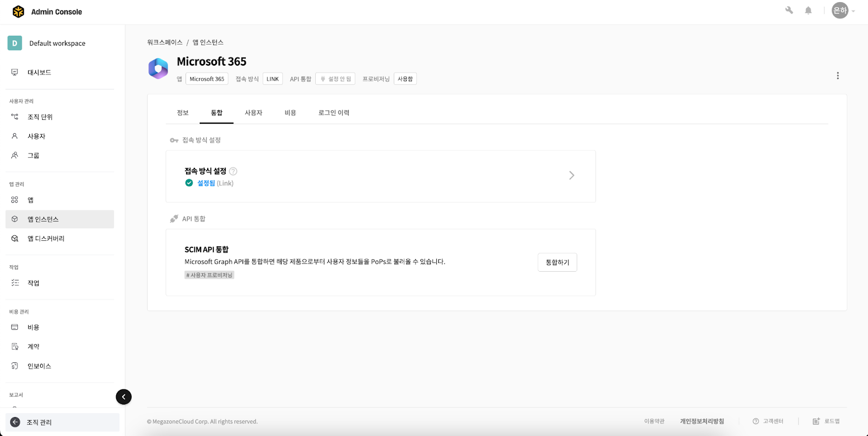868x436 pixels.
Task: Click the Microsoft 365 page title
Action: pyautogui.click(x=212, y=61)
